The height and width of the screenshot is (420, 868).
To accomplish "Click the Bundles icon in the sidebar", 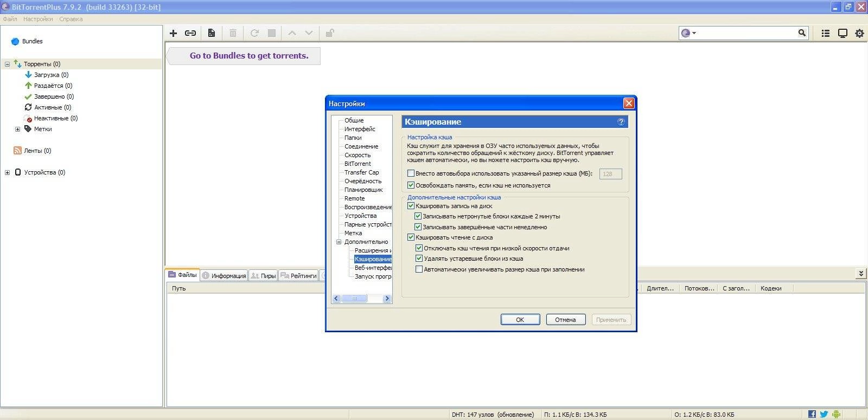I will (x=15, y=41).
